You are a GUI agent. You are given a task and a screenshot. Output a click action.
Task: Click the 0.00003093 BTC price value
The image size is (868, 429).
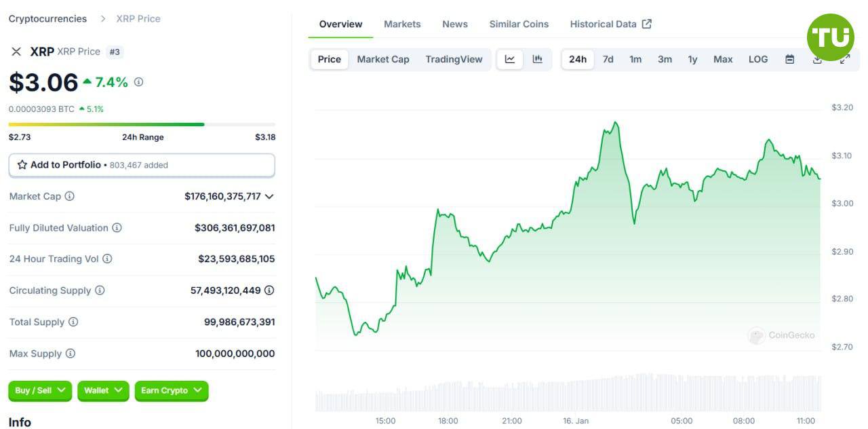[41, 109]
